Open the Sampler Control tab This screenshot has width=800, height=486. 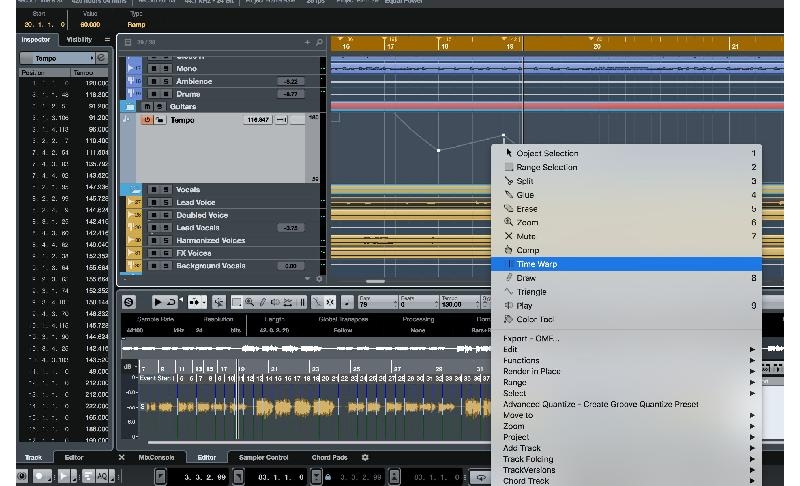point(263,457)
